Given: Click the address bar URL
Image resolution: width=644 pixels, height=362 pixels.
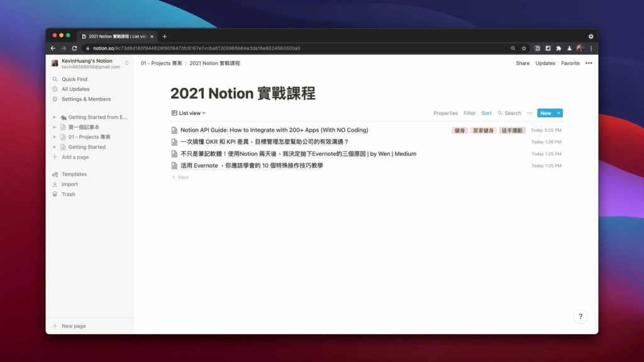Looking at the screenshot, I should [196, 48].
